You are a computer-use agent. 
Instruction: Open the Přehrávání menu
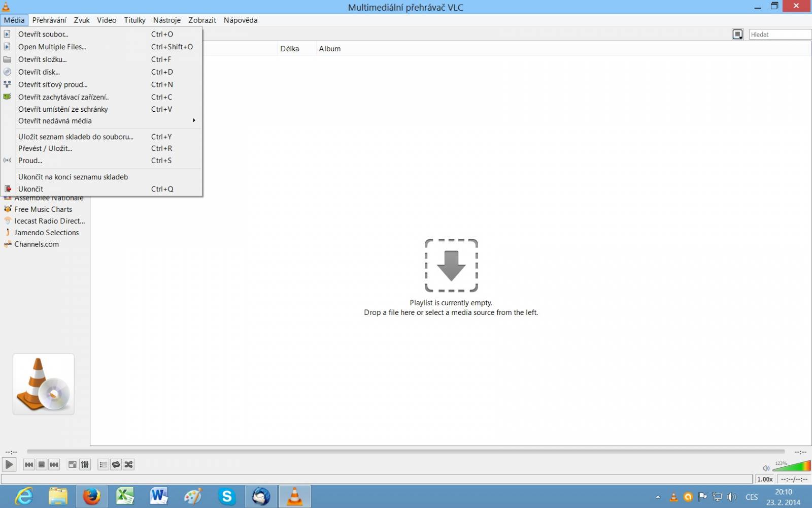[49, 20]
